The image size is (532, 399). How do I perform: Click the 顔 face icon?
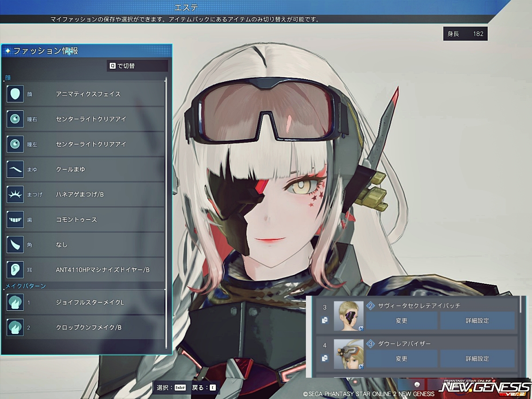coord(15,94)
